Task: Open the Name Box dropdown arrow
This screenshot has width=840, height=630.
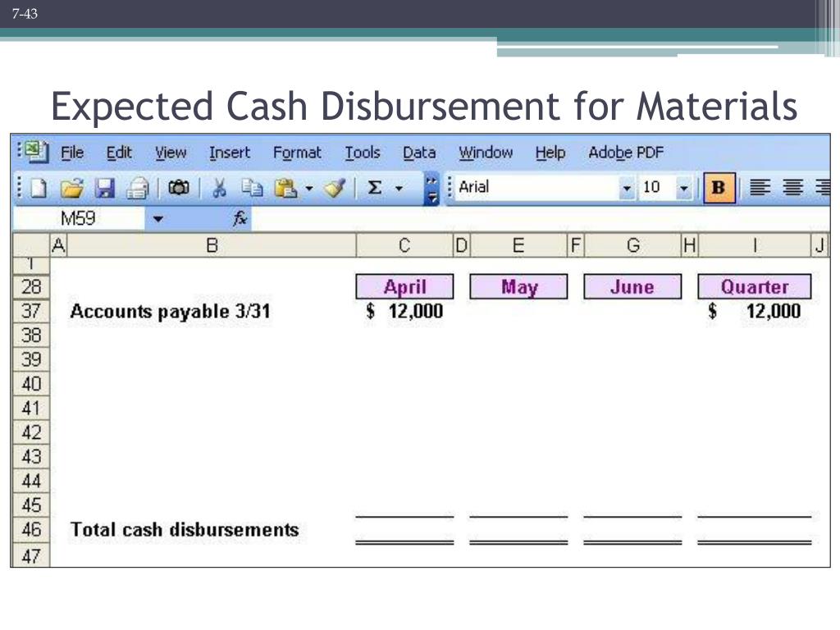Action: (158, 218)
